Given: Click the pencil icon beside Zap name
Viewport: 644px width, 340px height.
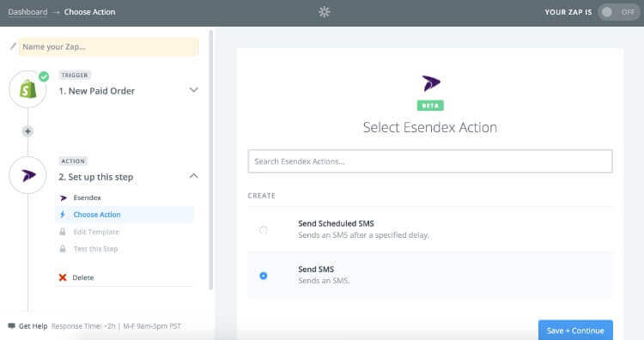Looking at the screenshot, I should pos(13,46).
